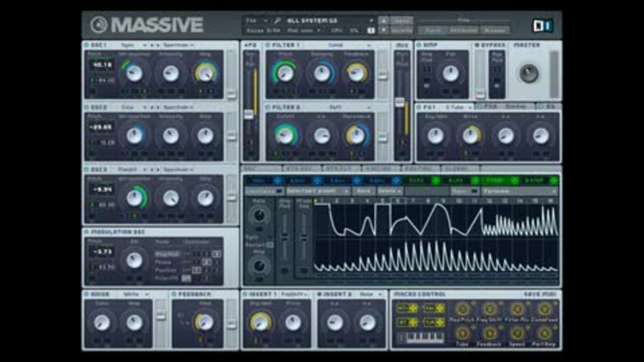Viewport: 644px width, 362px height.
Task: Toggle the performer Mono switch
Action: (474, 191)
